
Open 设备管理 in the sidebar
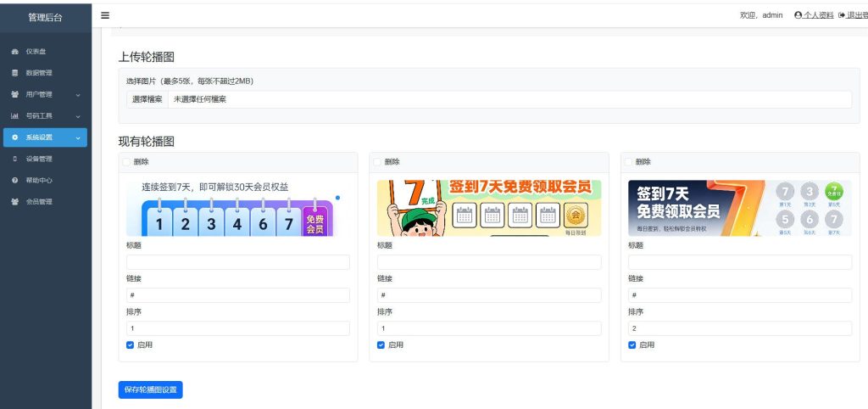(39, 159)
